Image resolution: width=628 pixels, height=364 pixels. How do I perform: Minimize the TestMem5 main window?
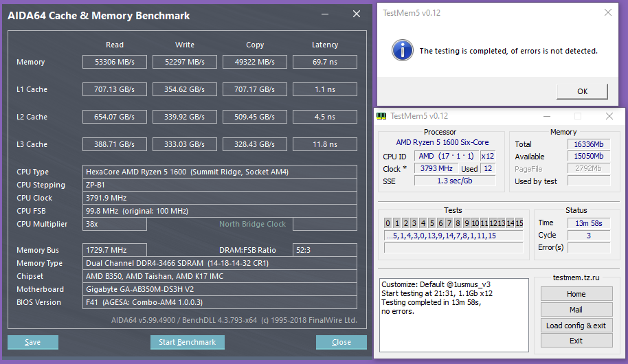547,116
